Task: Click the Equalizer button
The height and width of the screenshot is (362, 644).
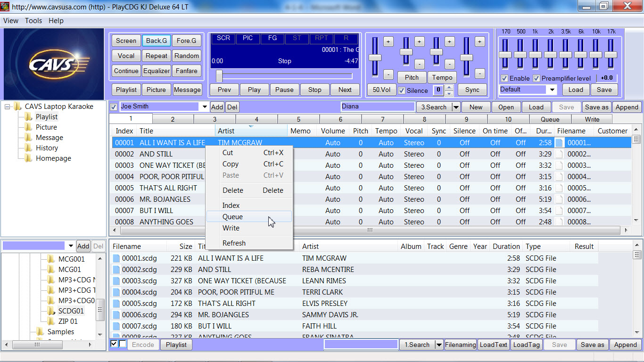Action: [157, 71]
